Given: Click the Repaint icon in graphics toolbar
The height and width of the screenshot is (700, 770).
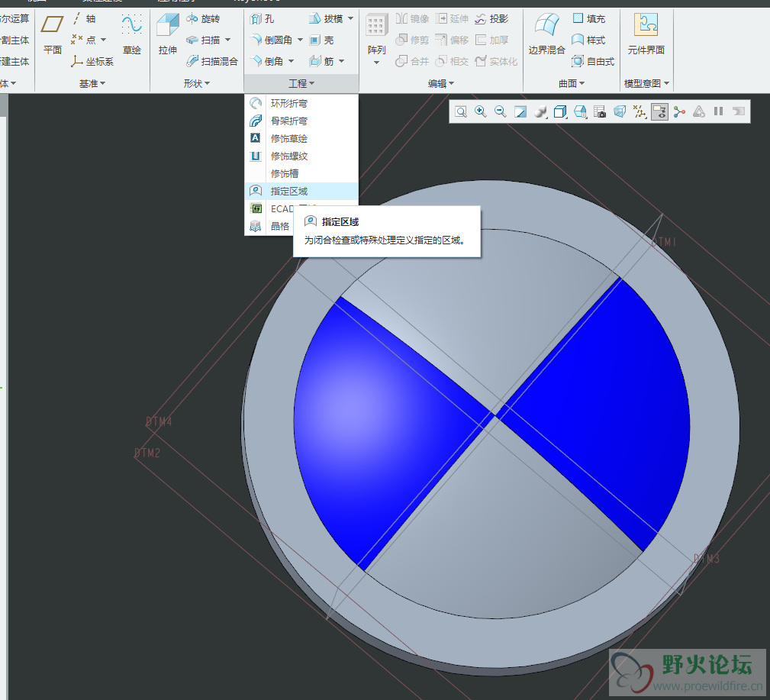Looking at the screenshot, I should coord(520,112).
